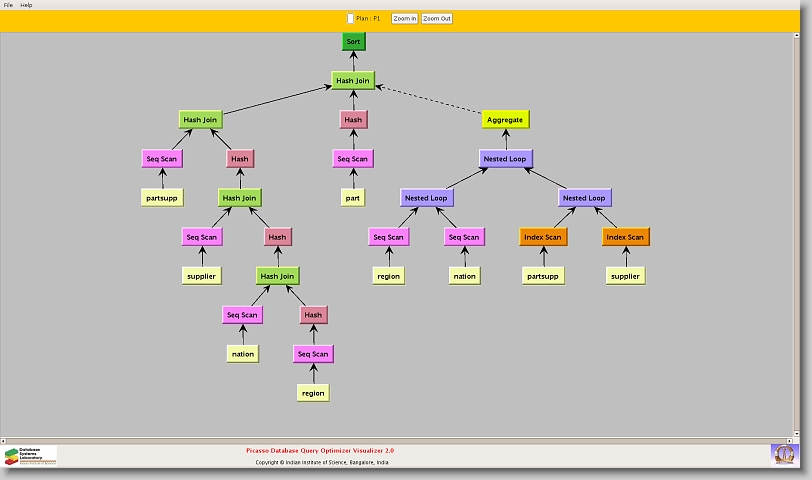Select the Hash node directly below root Hash Join

click(x=353, y=120)
